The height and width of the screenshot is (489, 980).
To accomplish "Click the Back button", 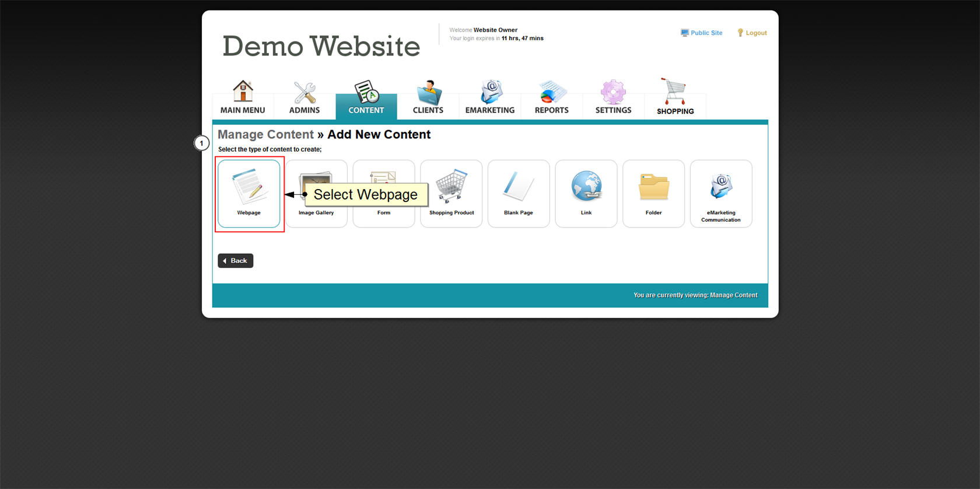I will point(236,261).
